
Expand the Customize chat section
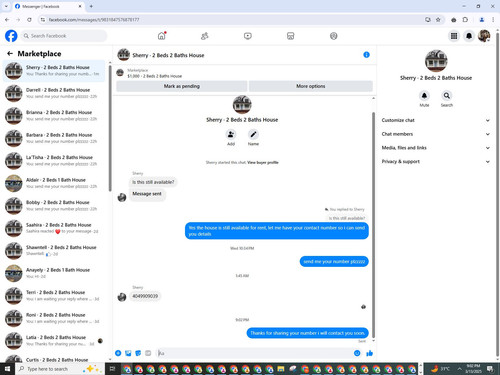pos(436,120)
